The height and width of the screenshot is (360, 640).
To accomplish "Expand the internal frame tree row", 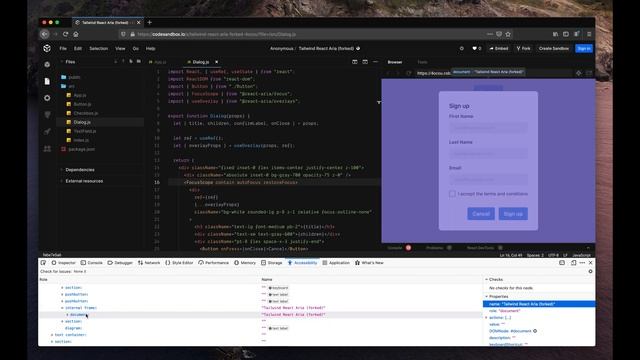I will click(62, 308).
